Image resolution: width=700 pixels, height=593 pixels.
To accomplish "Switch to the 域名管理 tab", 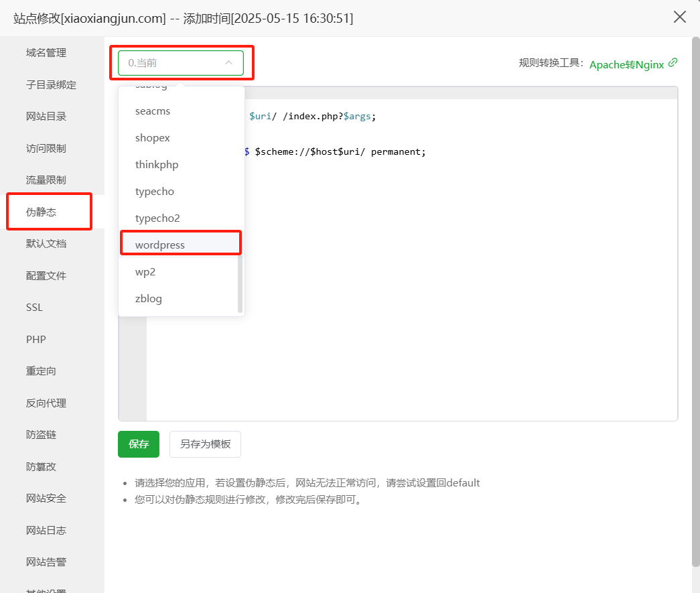I will click(46, 53).
